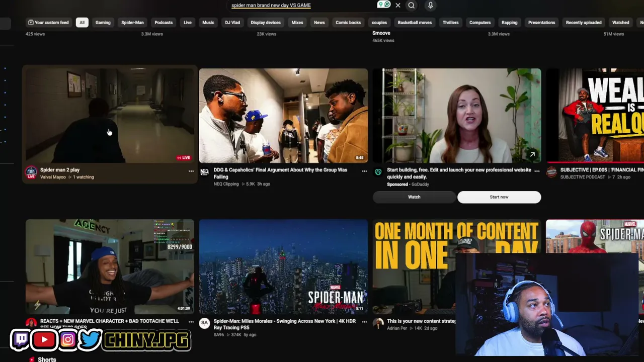Select the Podcasts filter chip
644x362 pixels.
coord(164,23)
